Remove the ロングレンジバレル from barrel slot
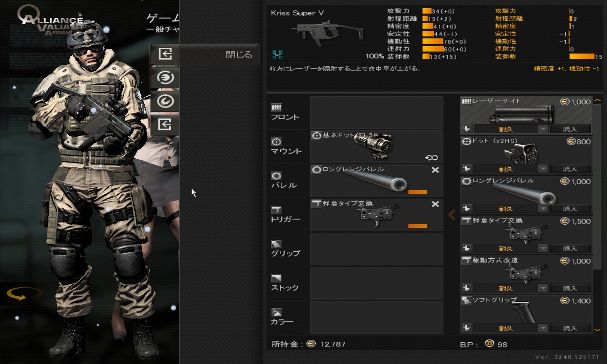Image resolution: width=607 pixels, height=364 pixels. tap(435, 170)
